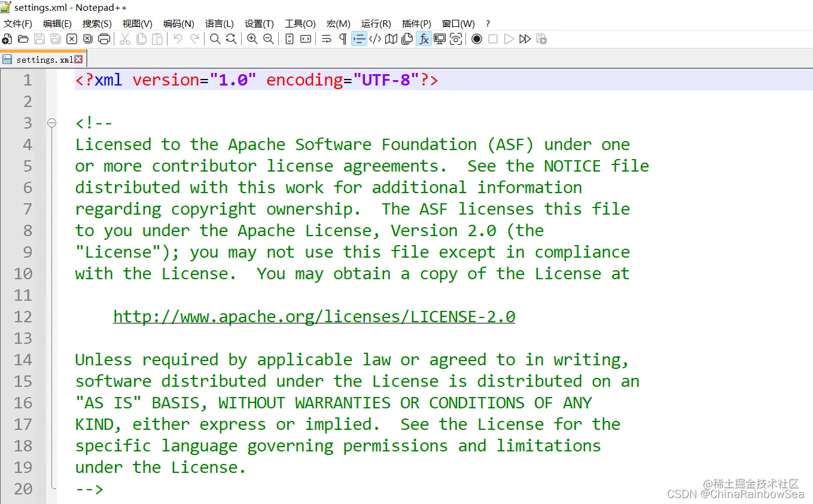The height and width of the screenshot is (504, 813).
Task: Click the Paste clipboard icon
Action: pos(157,39)
